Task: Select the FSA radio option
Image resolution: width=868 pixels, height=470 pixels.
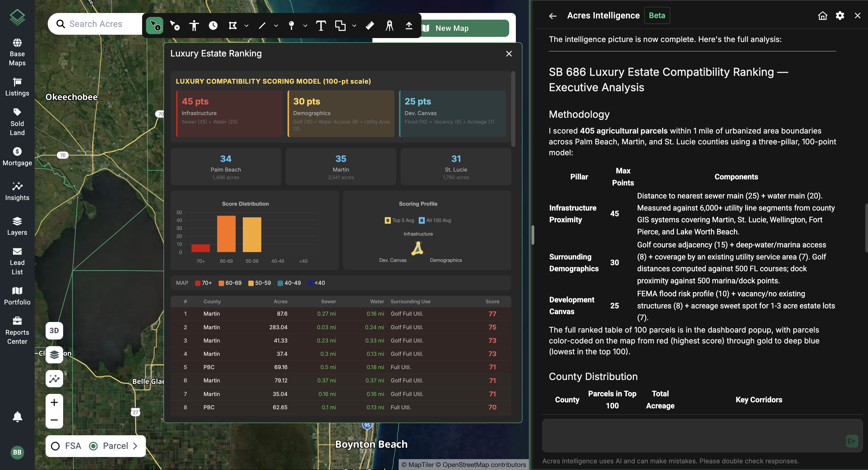Action: [55, 446]
